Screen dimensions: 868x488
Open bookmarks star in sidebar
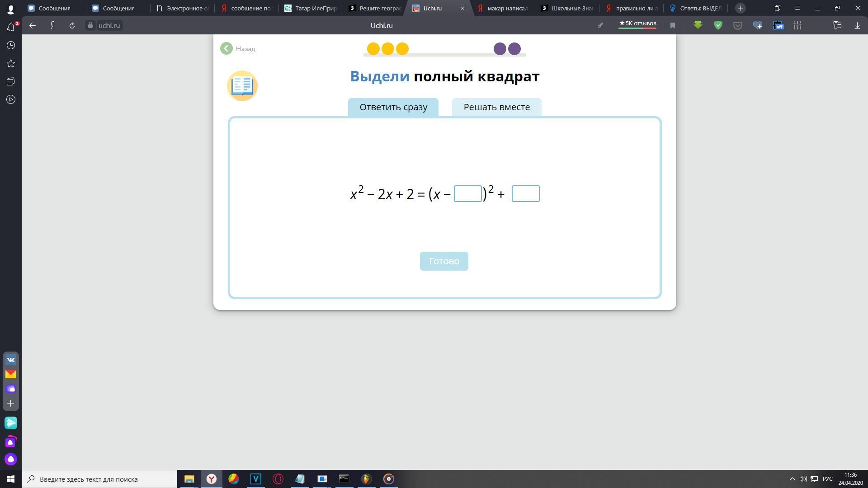point(11,63)
